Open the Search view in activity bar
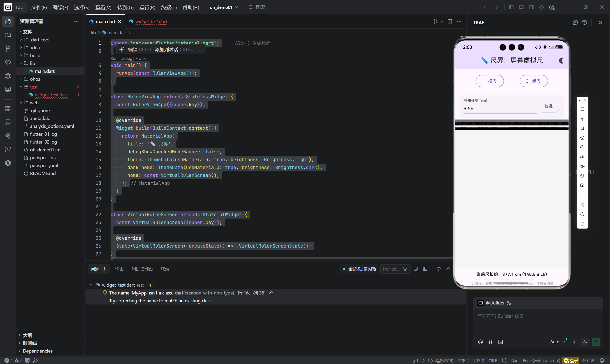The width and height of the screenshot is (610, 364). tap(8, 35)
